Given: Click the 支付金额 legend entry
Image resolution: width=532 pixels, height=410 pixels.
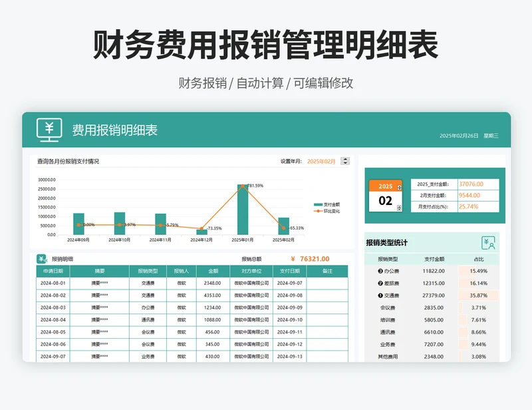Looking at the screenshot, I should [327, 204].
